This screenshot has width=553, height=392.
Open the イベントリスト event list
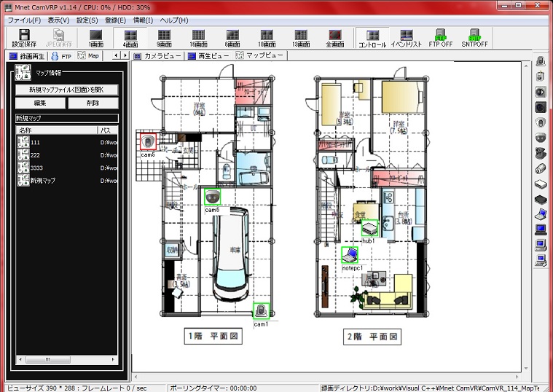pyautogui.click(x=407, y=38)
